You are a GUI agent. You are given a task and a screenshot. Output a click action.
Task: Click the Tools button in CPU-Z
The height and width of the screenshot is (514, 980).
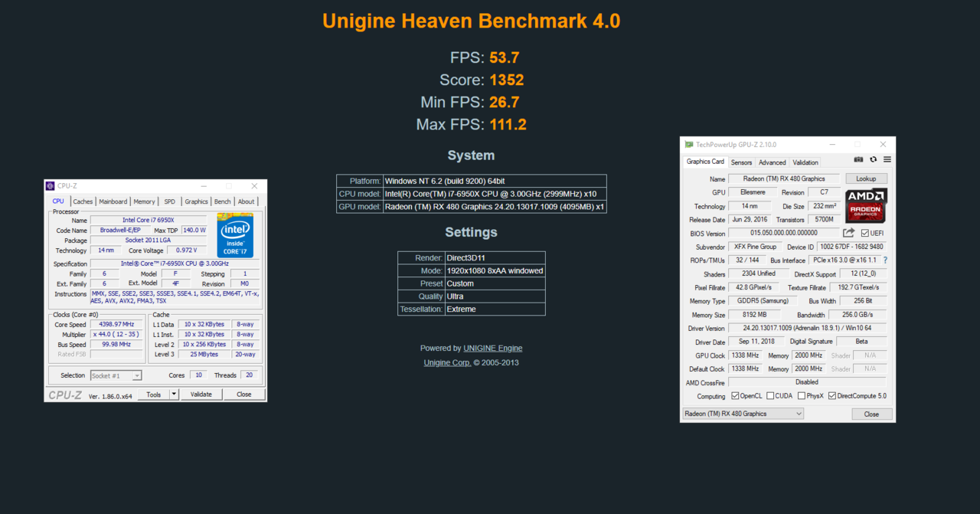[154, 395]
